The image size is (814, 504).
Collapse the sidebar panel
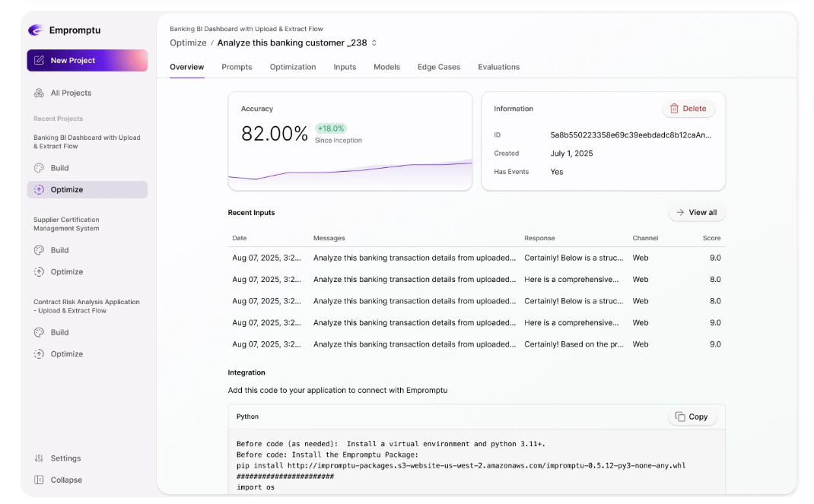66,480
